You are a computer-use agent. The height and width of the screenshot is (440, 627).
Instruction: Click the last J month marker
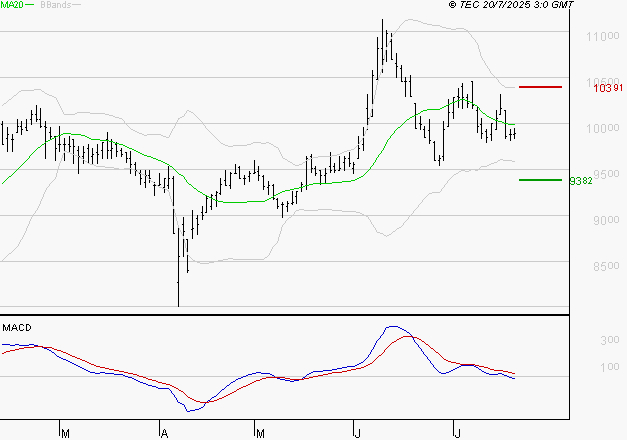pyautogui.click(x=457, y=434)
